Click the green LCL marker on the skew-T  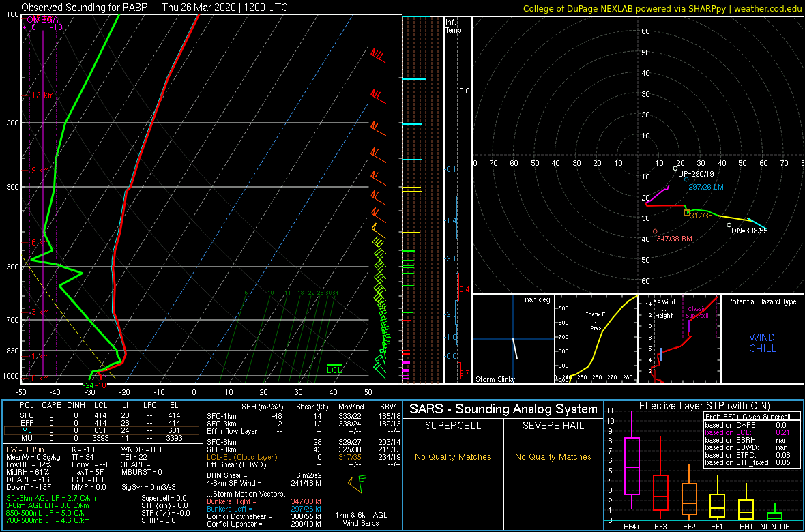[x=334, y=369]
